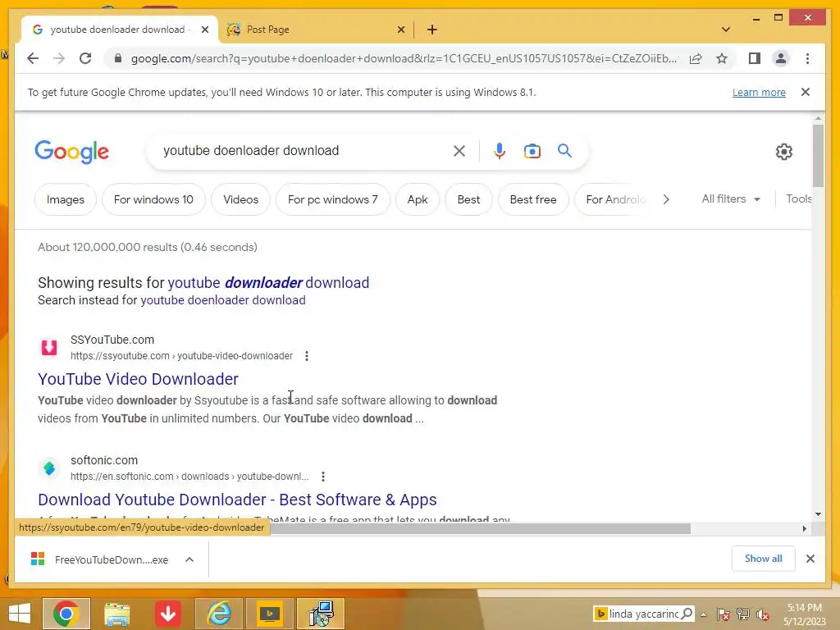This screenshot has width=840, height=630.
Task: Show more filter chips arrow
Action: [666, 199]
